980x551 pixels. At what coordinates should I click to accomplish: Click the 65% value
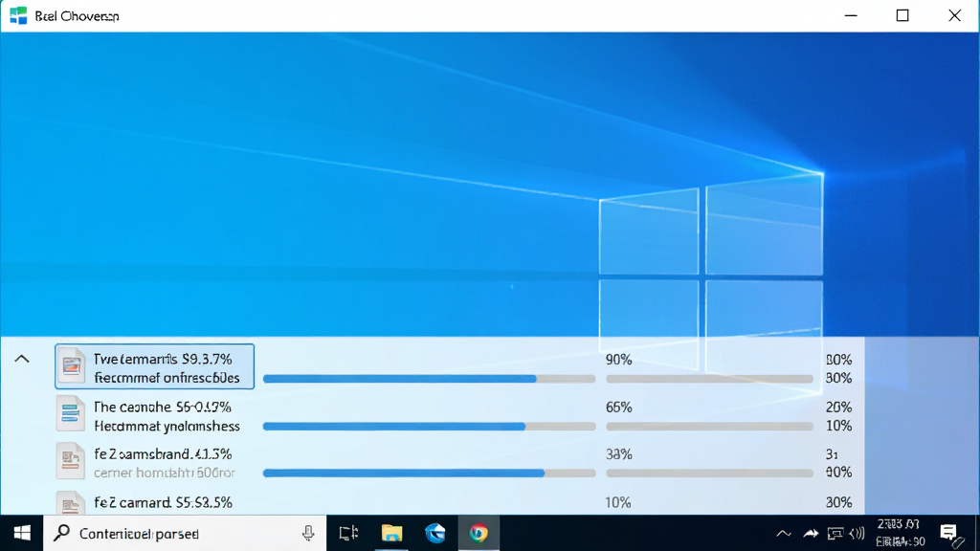619,408
